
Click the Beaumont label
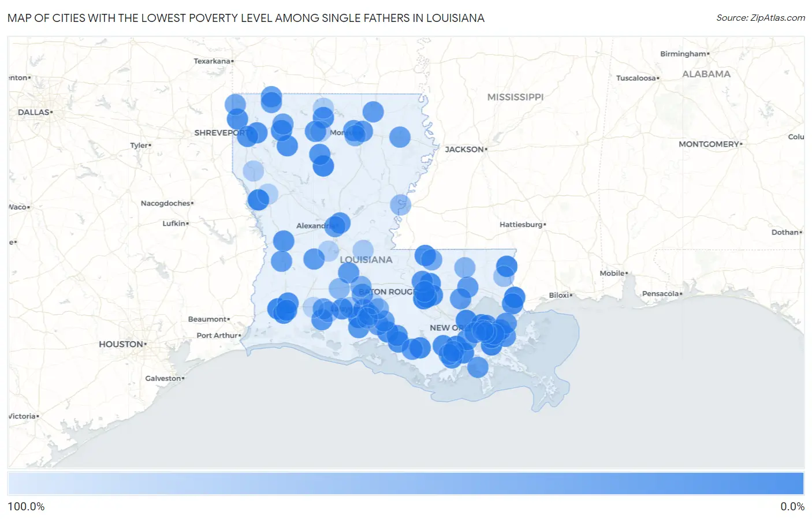tap(208, 319)
